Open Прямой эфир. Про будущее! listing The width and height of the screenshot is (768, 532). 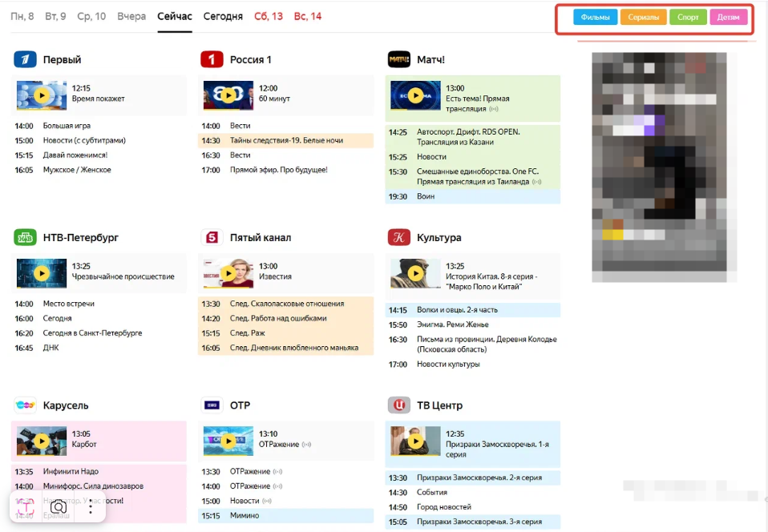tap(286, 170)
